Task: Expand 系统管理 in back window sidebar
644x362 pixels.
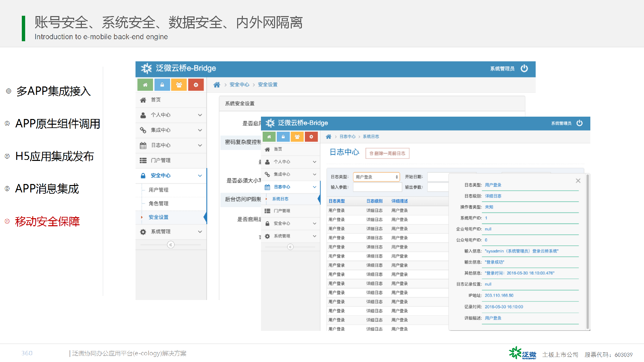Action: pos(171,232)
